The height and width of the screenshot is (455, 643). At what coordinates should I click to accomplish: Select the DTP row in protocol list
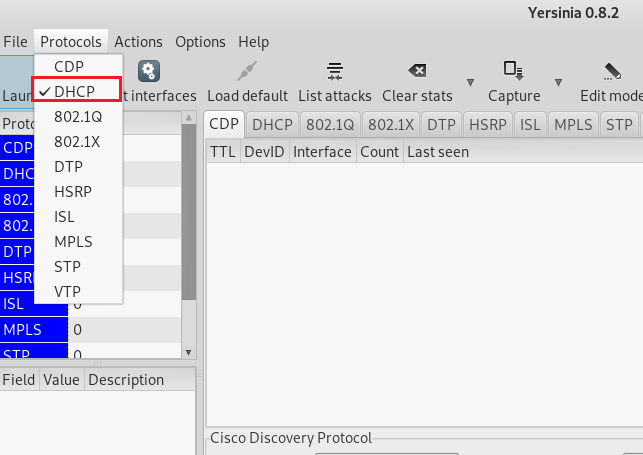point(90,252)
